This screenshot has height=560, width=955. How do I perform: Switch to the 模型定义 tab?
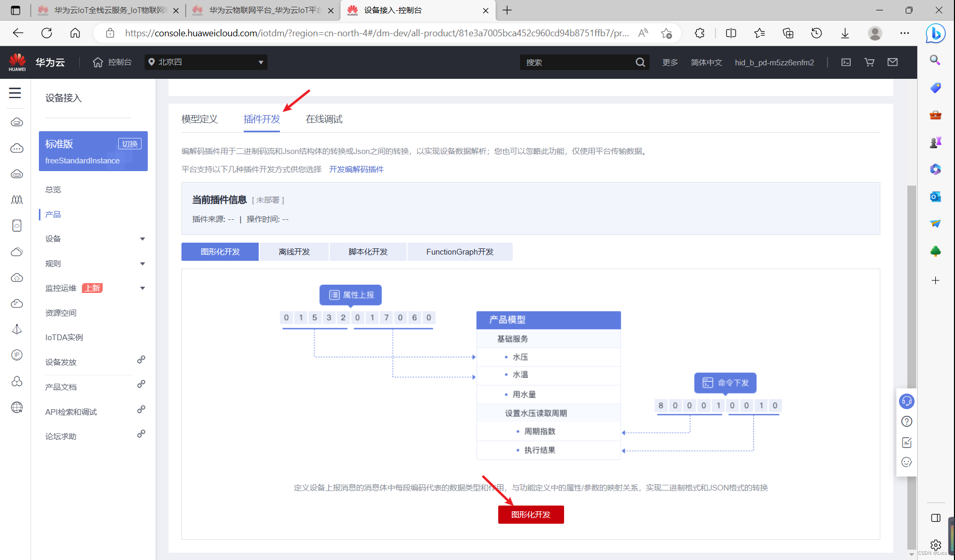(200, 119)
